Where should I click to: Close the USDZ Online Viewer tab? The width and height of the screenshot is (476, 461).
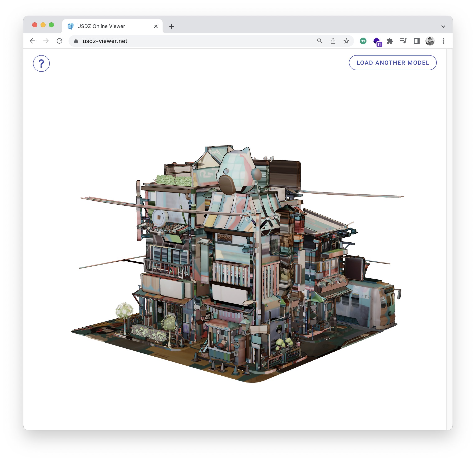[156, 26]
